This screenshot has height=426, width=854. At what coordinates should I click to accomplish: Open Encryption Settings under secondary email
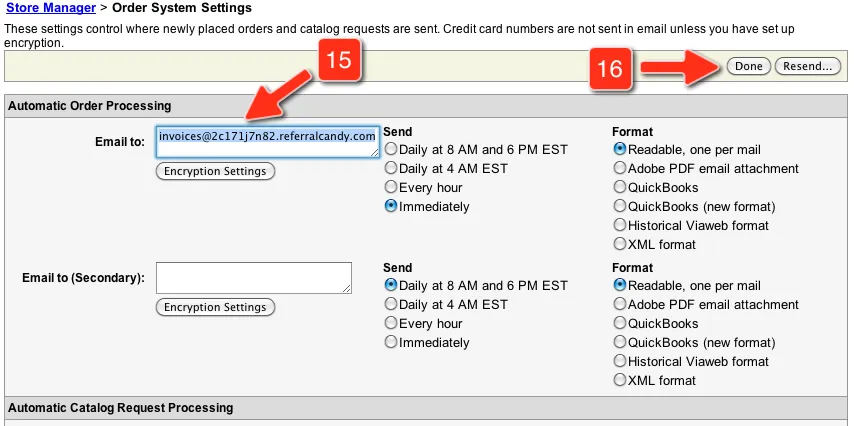click(x=215, y=307)
